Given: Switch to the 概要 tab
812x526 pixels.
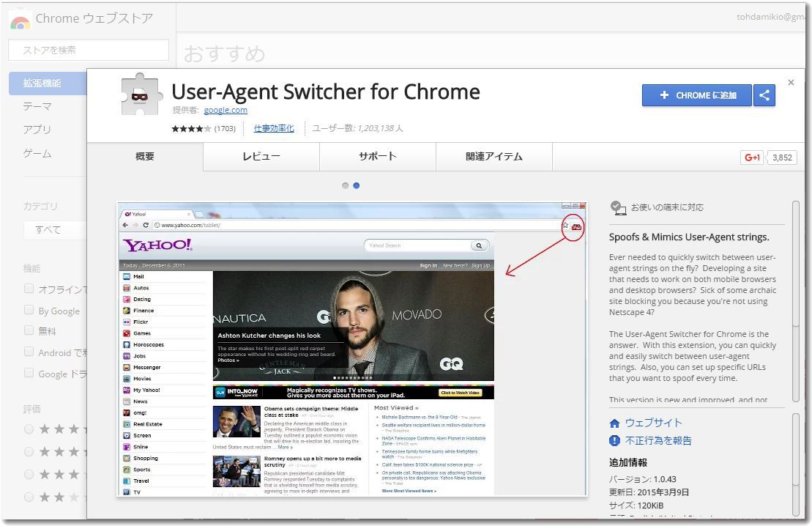Looking at the screenshot, I should (145, 157).
